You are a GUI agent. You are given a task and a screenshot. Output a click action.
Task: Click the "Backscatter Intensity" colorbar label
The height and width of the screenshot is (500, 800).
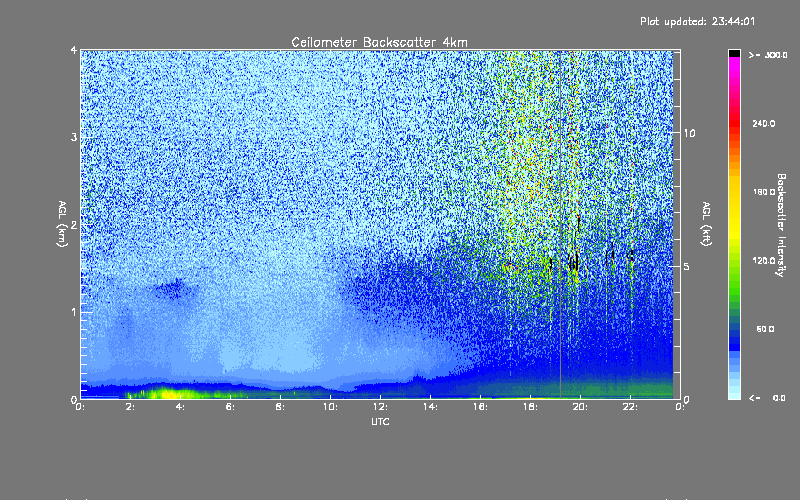click(781, 225)
